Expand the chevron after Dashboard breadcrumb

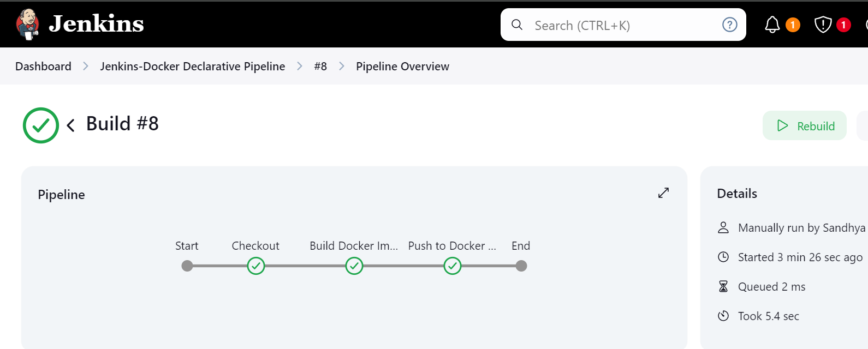86,67
